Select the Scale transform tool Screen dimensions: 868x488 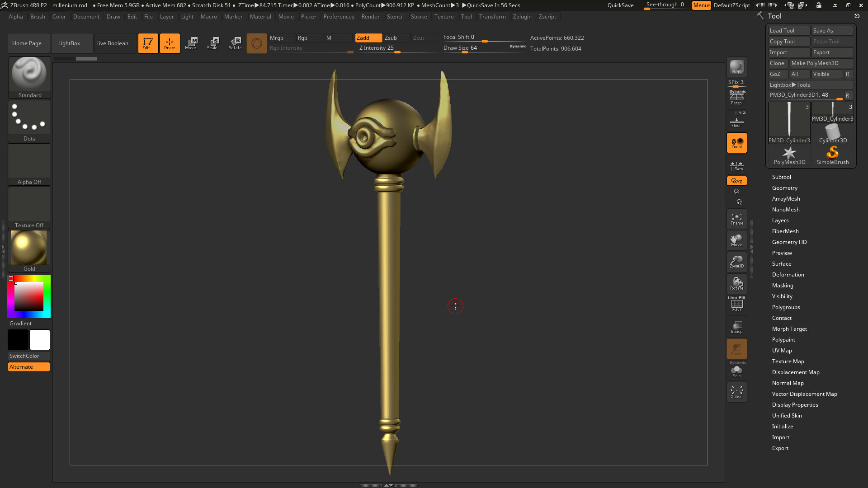click(x=212, y=43)
